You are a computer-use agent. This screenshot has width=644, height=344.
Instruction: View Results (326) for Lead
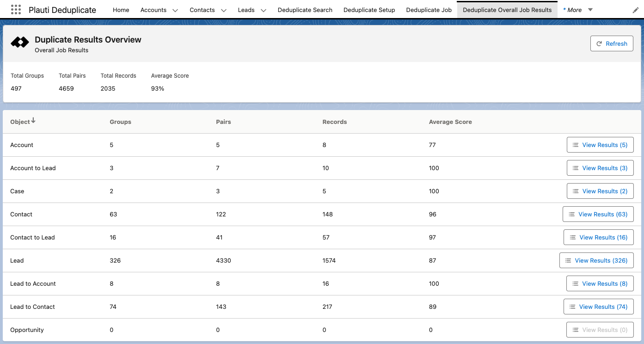pos(596,260)
